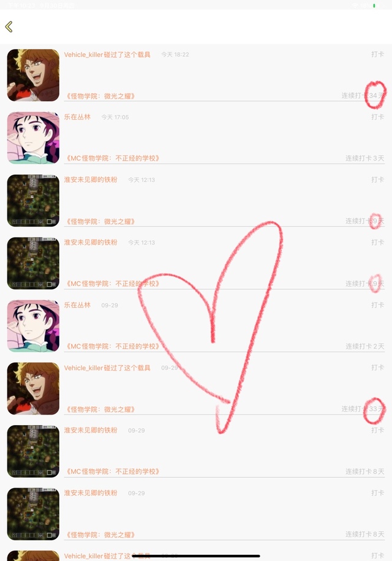Tap 连续打卡33天 on the Vehicle_killer 09-29 entry
This screenshot has height=561, width=392.
click(363, 409)
